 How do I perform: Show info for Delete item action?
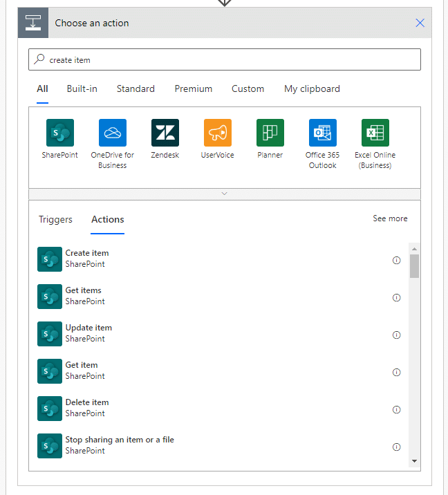click(397, 410)
